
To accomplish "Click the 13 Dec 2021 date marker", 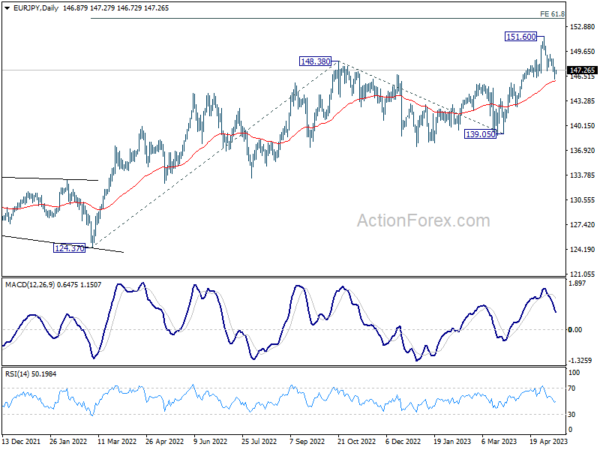I will (21, 441).
